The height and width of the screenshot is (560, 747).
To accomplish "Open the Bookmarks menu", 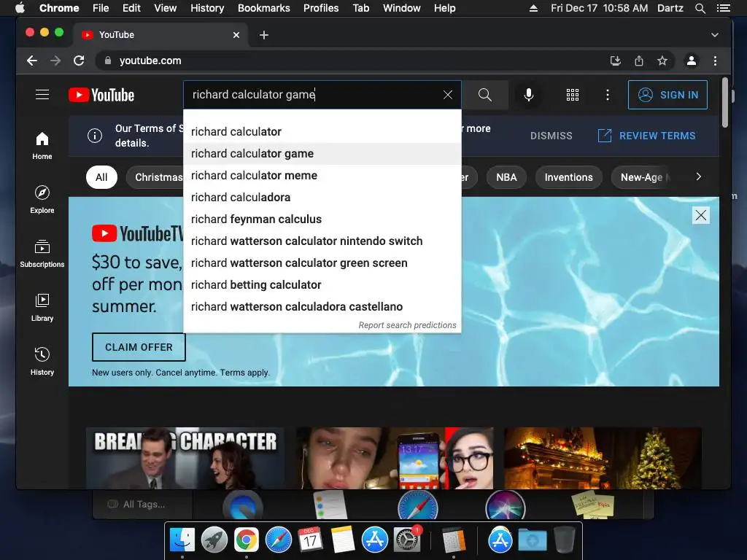I will coord(264,8).
